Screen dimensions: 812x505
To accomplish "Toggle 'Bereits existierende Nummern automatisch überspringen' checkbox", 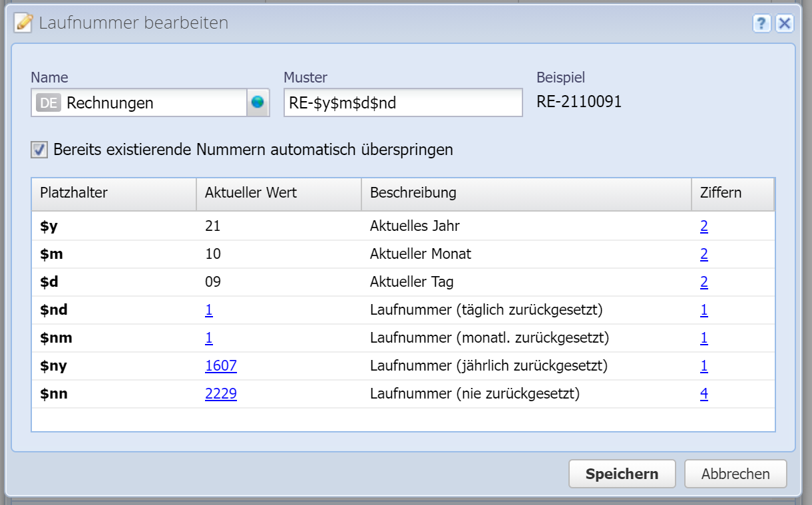I will (39, 150).
